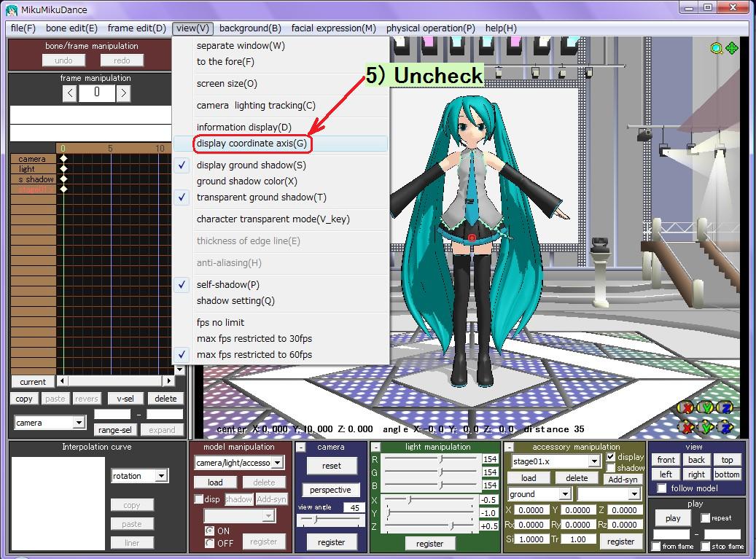Select the OFF radio button
This screenshot has width=756, height=559.
[209, 543]
